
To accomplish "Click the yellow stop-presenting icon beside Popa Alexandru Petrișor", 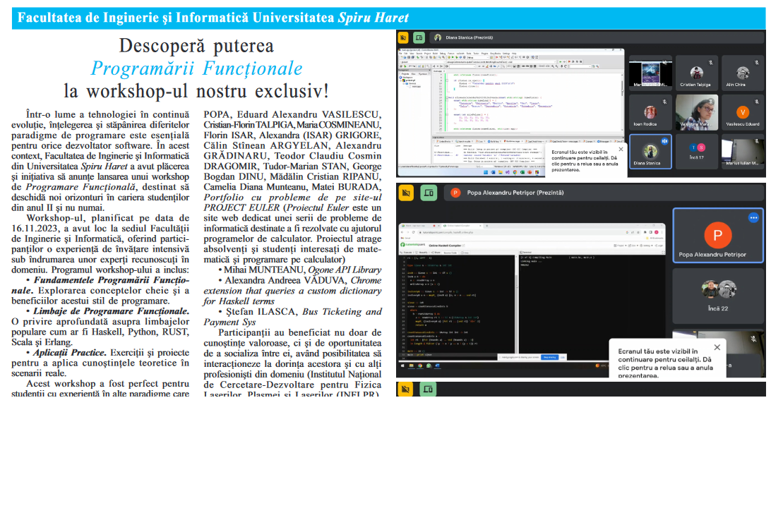I will click(405, 192).
